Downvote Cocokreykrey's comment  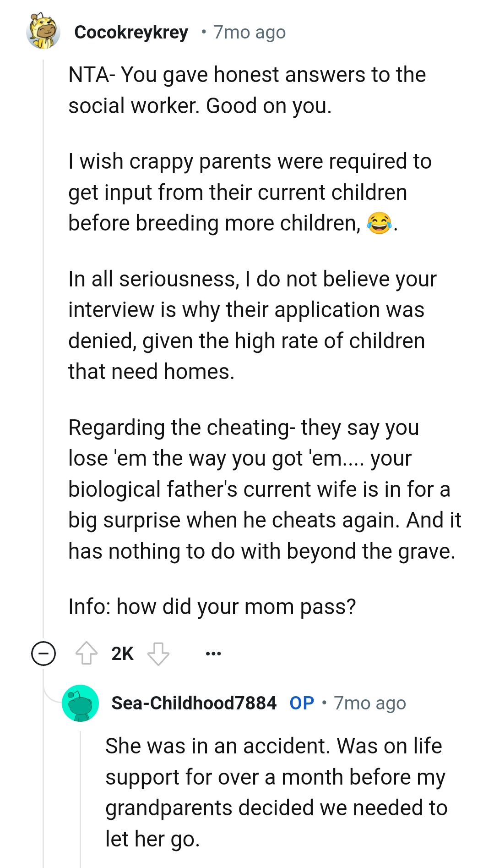pyautogui.click(x=158, y=653)
